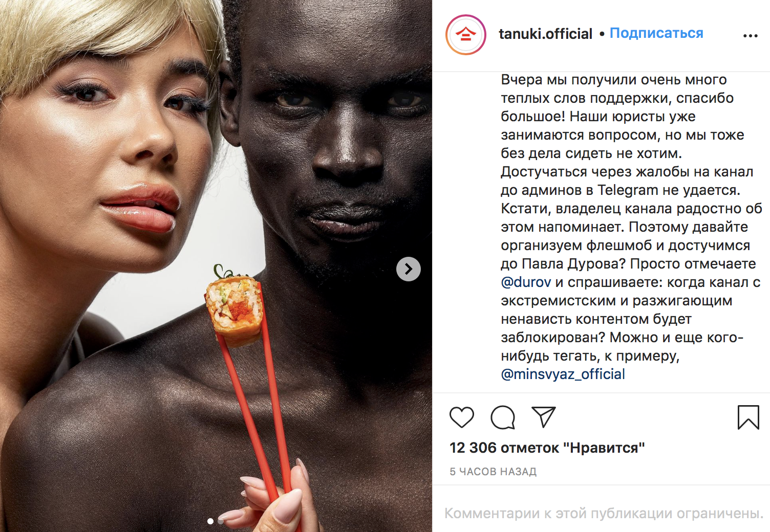Go to next photo with the arrow

point(409,269)
